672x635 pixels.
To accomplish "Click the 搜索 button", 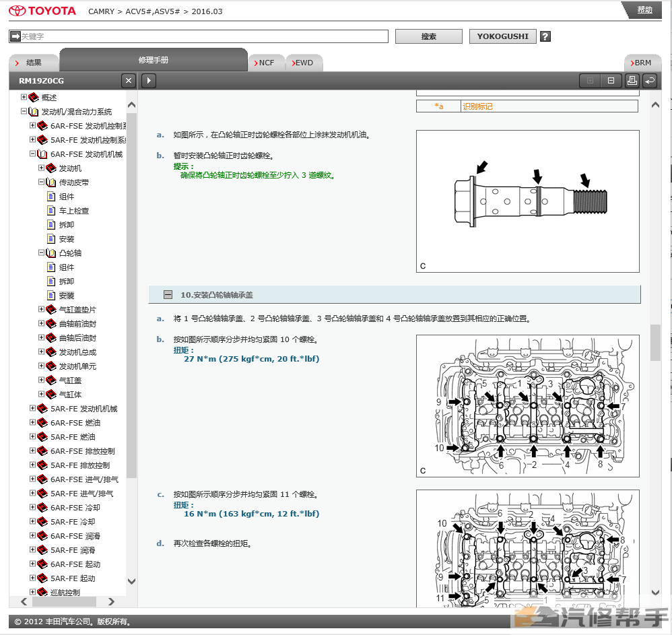I will coord(428,36).
